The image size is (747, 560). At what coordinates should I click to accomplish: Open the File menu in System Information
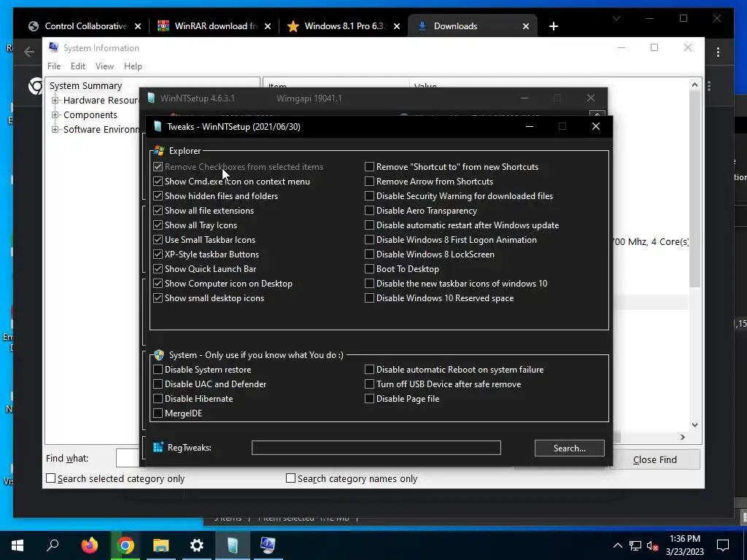pyautogui.click(x=54, y=66)
